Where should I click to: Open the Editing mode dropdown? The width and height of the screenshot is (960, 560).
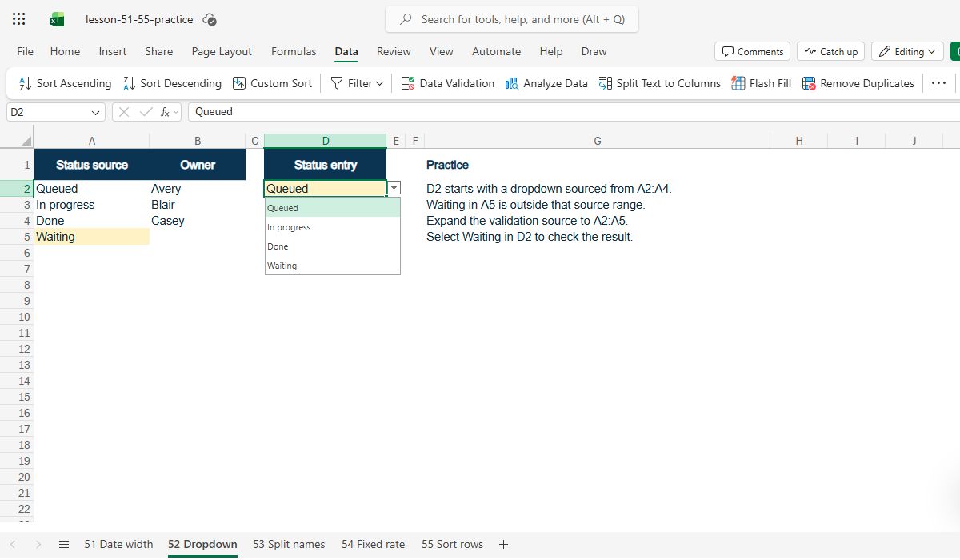(907, 51)
